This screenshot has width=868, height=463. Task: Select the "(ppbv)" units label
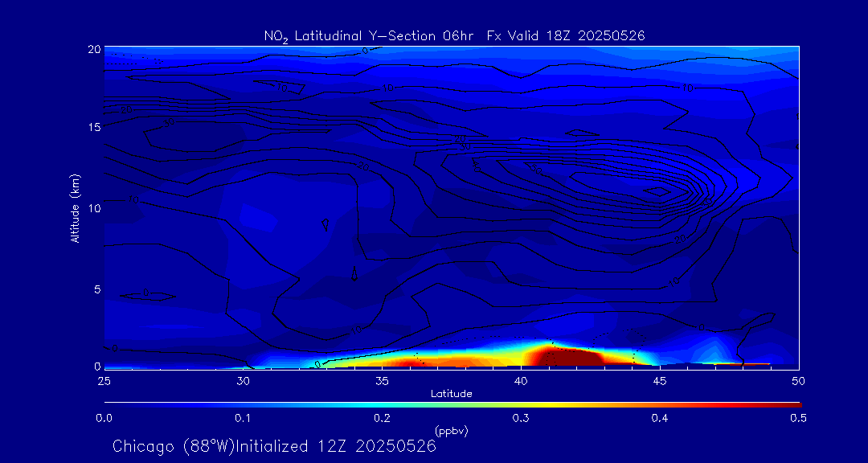tap(452, 432)
